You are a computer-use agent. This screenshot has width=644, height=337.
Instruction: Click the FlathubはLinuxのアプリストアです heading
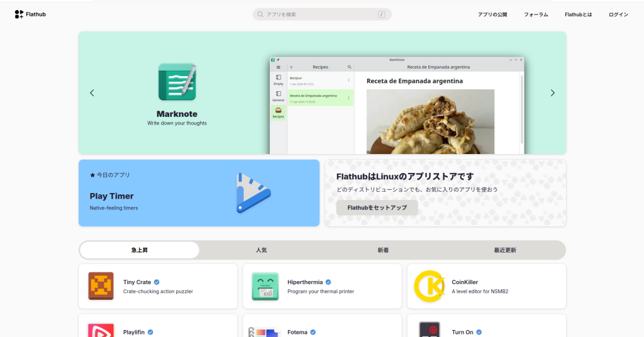pyautogui.click(x=405, y=177)
